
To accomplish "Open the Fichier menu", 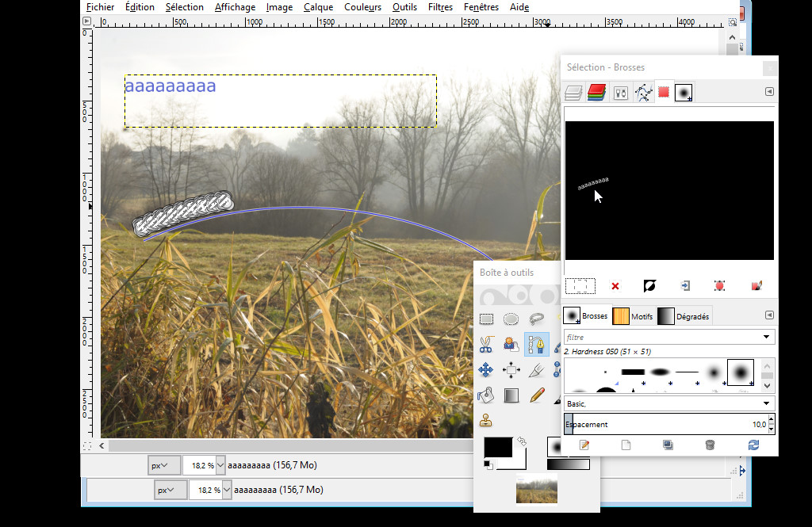I will tap(100, 6).
